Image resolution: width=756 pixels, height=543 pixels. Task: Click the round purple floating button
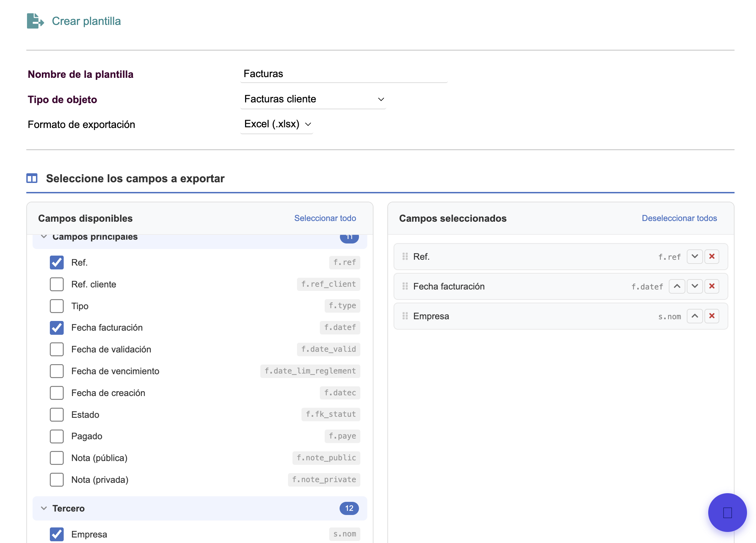tap(727, 512)
